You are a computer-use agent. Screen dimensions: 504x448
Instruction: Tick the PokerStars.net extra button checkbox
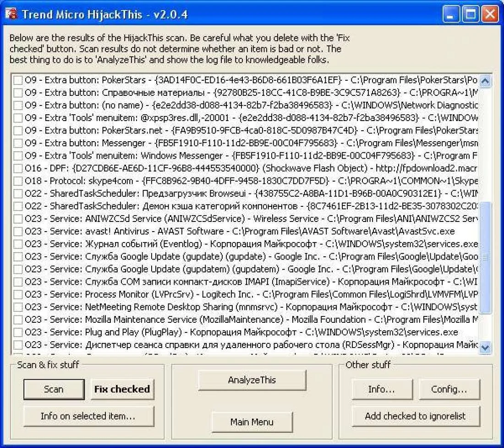point(18,131)
